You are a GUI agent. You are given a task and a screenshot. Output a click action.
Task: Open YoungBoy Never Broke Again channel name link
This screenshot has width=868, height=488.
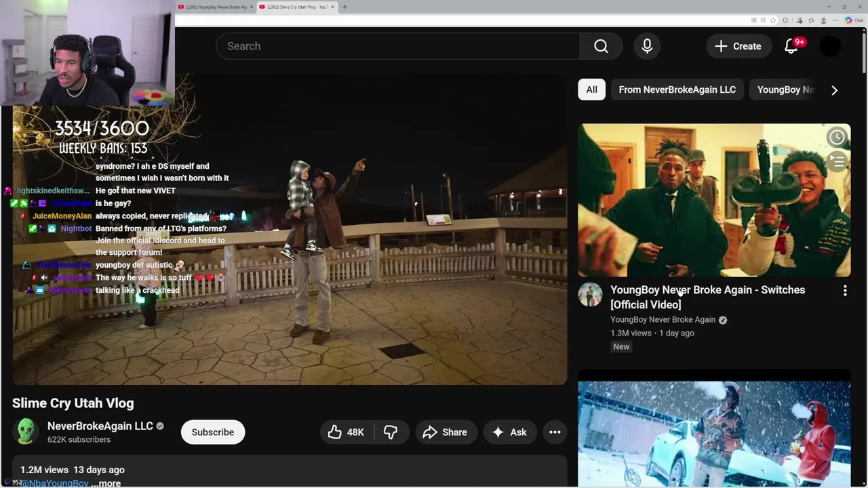[x=663, y=319]
